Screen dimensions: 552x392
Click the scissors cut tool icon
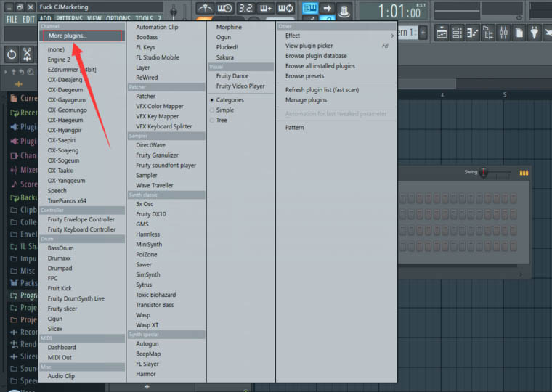click(27, 54)
